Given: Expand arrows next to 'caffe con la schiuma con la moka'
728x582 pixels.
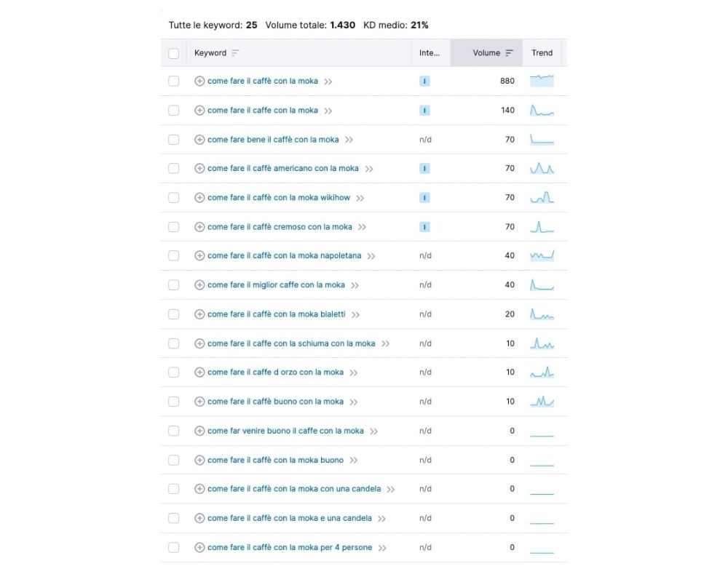Looking at the screenshot, I should (386, 343).
